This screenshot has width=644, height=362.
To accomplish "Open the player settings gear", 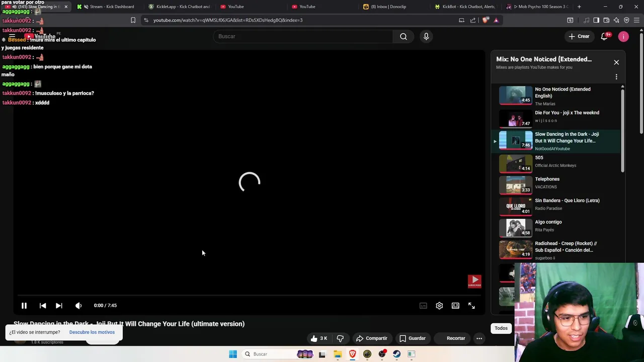I will click(x=439, y=305).
